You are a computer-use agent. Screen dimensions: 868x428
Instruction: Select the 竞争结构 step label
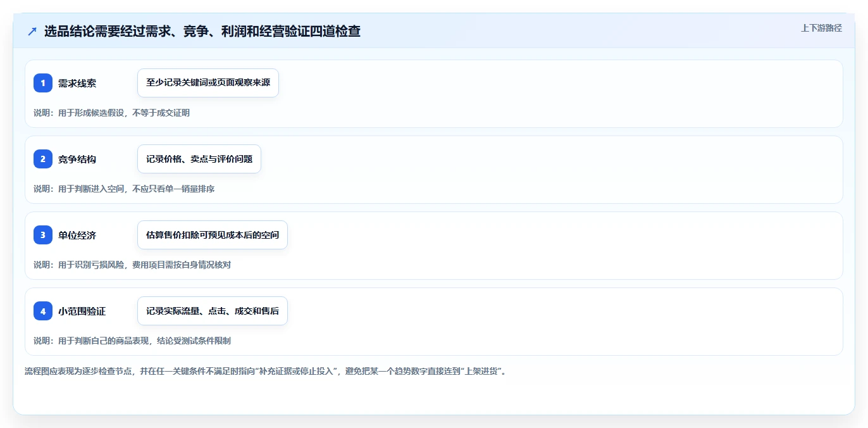click(77, 160)
